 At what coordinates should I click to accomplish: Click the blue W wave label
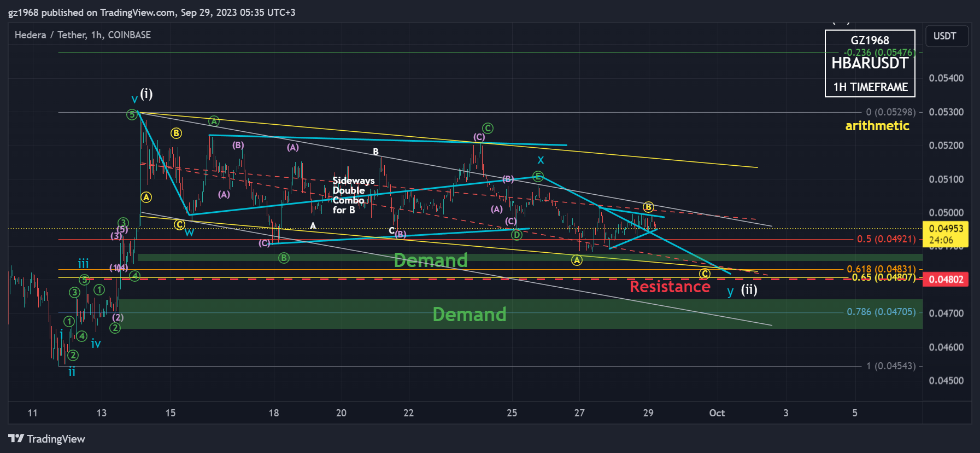pos(189,233)
